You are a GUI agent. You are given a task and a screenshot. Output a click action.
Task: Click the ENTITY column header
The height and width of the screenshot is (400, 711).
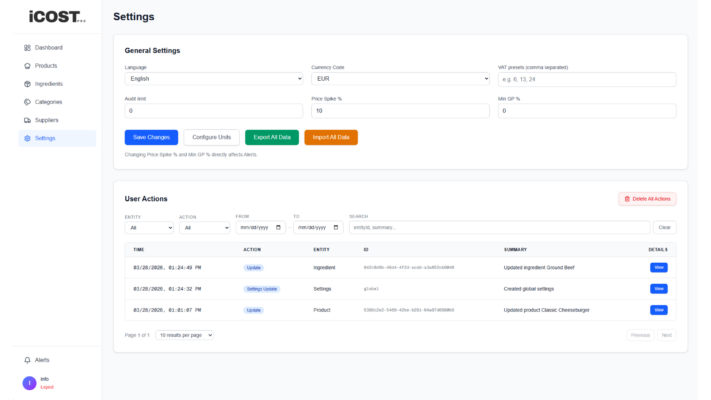click(321, 250)
